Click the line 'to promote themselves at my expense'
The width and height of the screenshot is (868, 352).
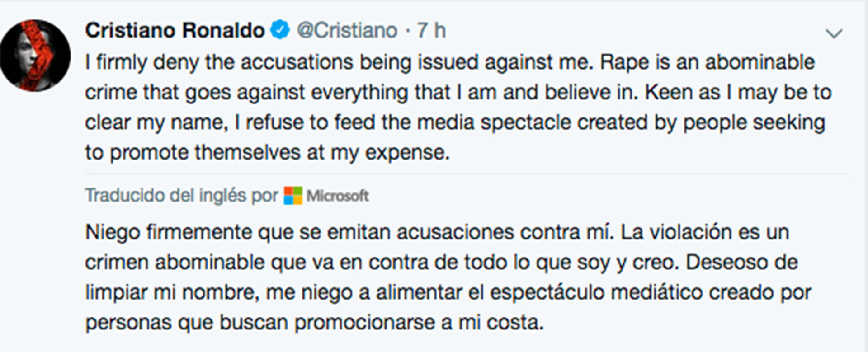[267, 152]
